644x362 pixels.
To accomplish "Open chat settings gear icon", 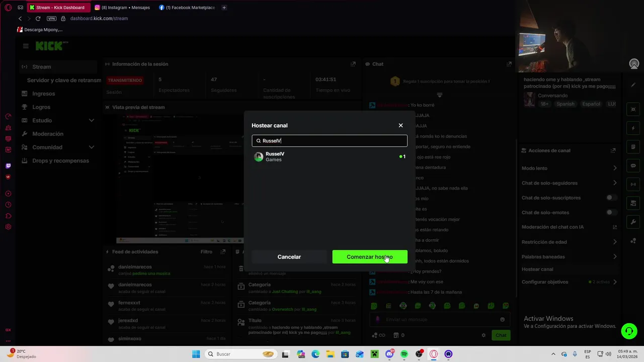I will (x=484, y=335).
